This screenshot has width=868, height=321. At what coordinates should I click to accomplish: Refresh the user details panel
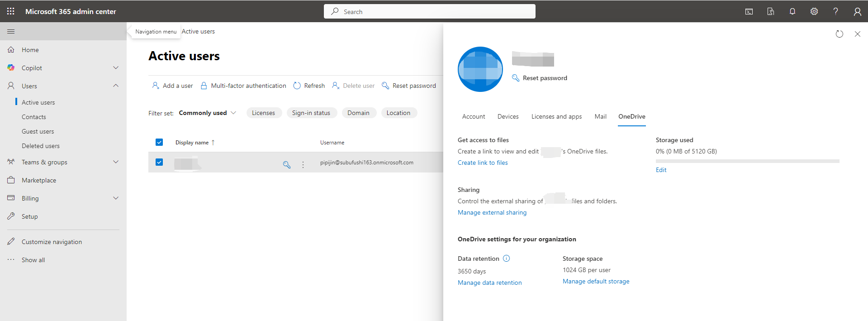coord(839,34)
